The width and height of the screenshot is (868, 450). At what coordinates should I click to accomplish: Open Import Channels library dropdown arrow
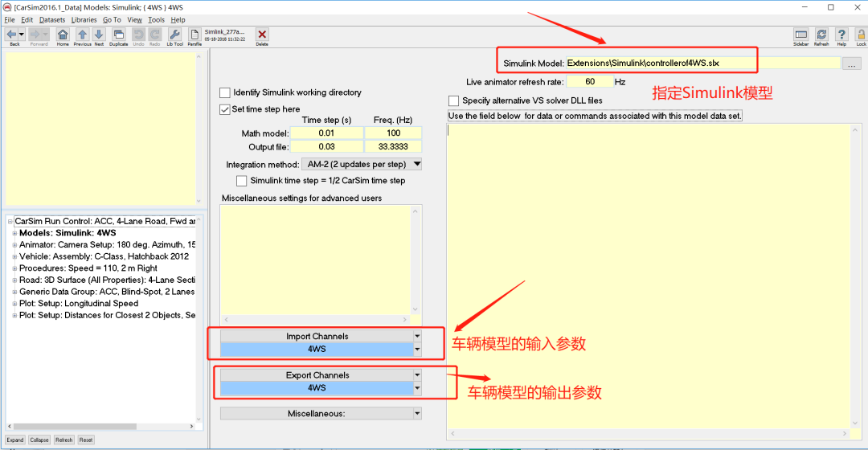click(x=417, y=336)
